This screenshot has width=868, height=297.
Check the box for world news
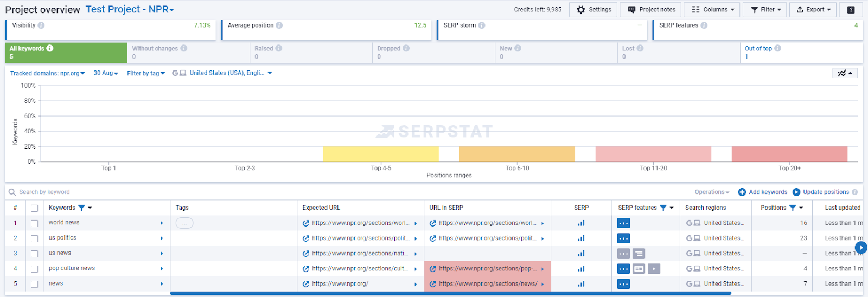(34, 223)
